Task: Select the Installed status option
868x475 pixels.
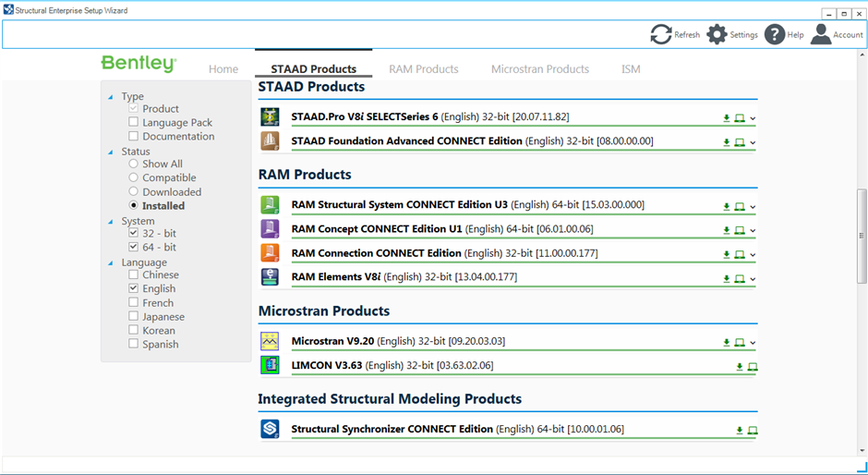Action: click(133, 205)
